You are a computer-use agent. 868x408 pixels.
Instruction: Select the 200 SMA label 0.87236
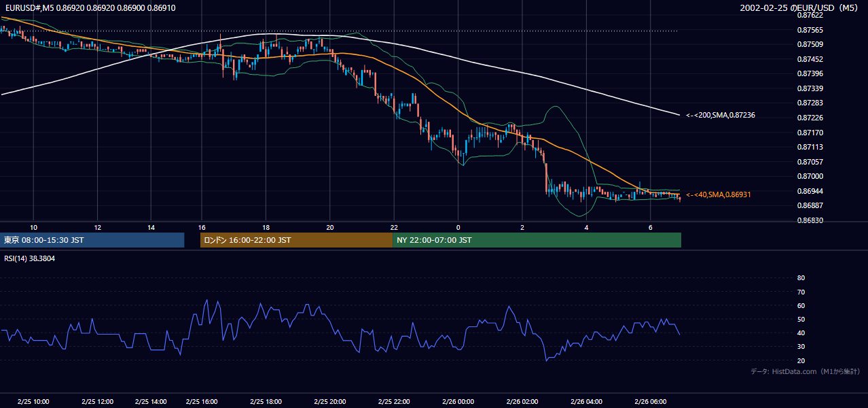click(x=721, y=116)
